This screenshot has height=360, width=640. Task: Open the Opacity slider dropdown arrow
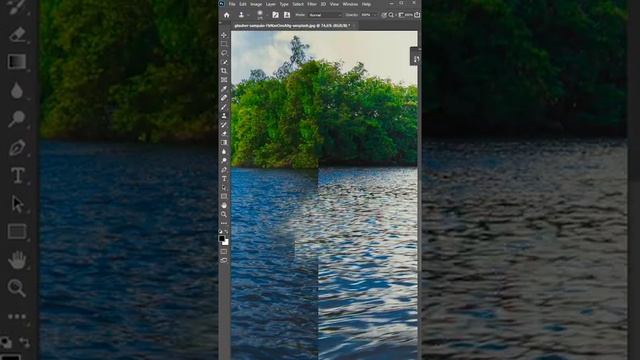tap(375, 15)
